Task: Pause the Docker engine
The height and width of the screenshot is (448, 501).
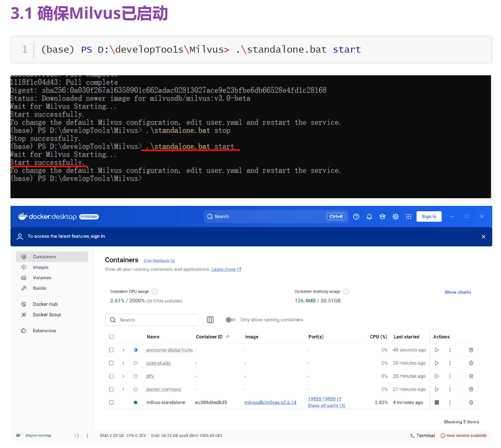Action: click(x=77, y=436)
